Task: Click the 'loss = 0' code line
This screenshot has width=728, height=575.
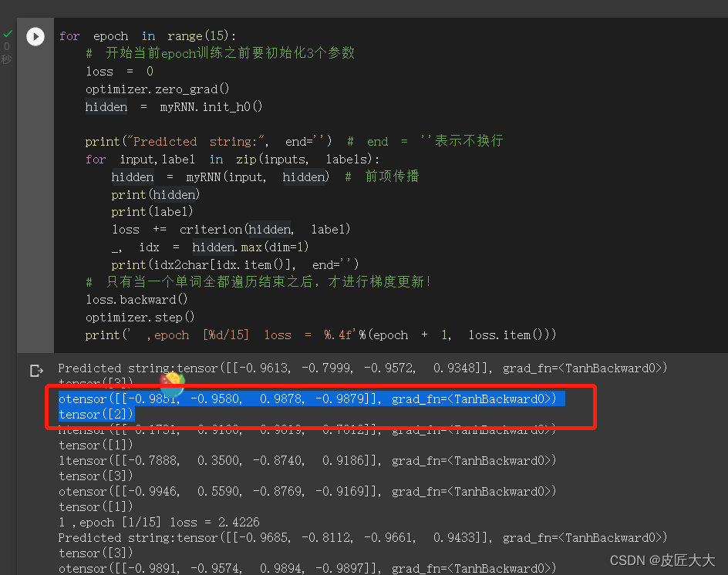Action: [120, 72]
